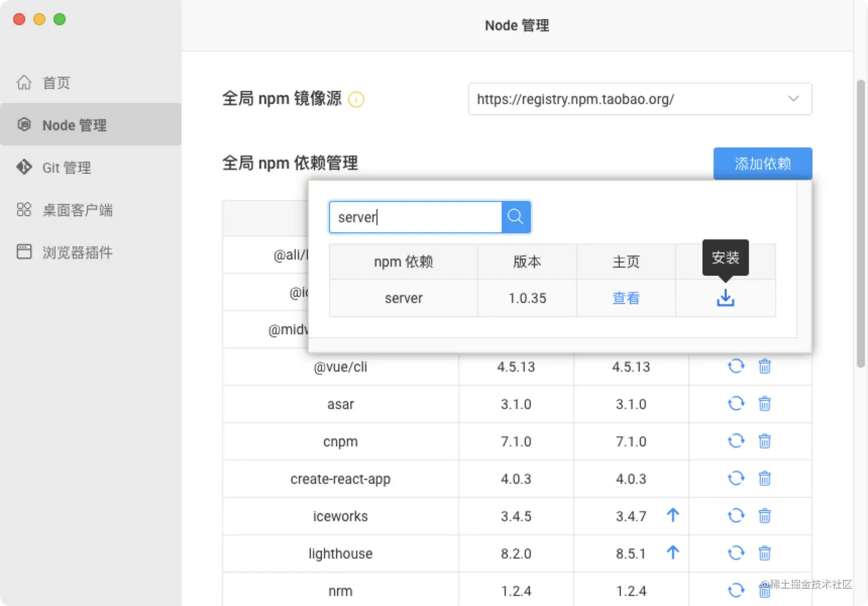
Task: Select the cnpm package name cell
Action: 340,441
